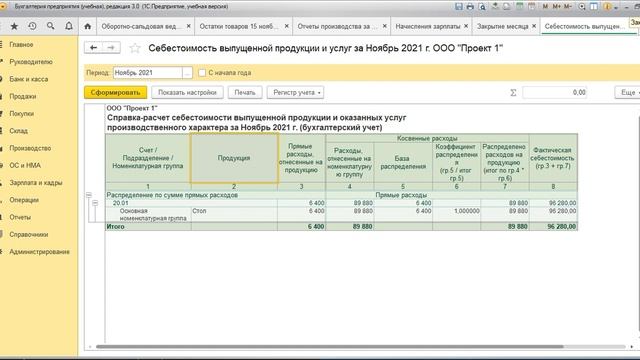Click the Сформировать button

coord(116,93)
